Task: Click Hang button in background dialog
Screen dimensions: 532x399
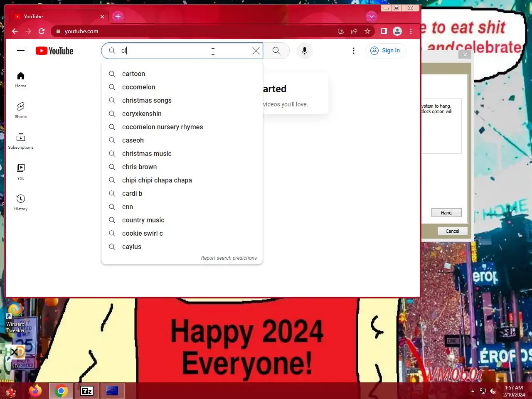Action: click(x=446, y=213)
